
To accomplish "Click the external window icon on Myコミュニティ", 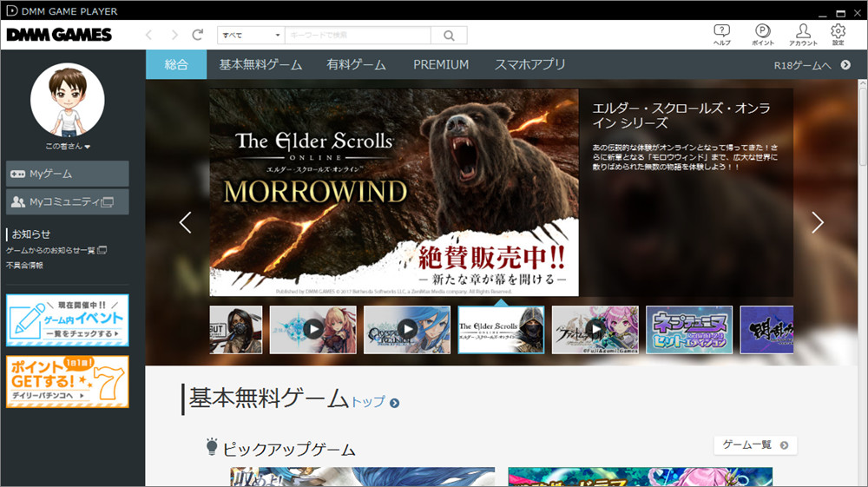I will 108,202.
